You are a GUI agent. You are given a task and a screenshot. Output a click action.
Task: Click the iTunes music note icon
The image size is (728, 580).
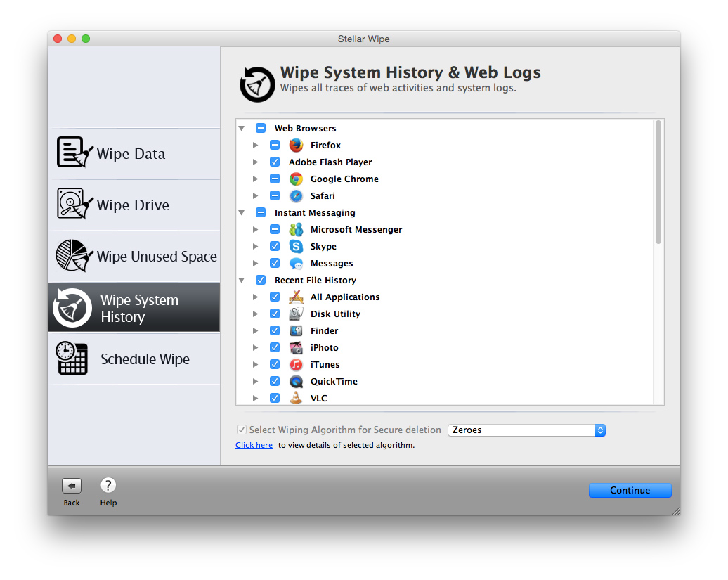click(x=296, y=365)
